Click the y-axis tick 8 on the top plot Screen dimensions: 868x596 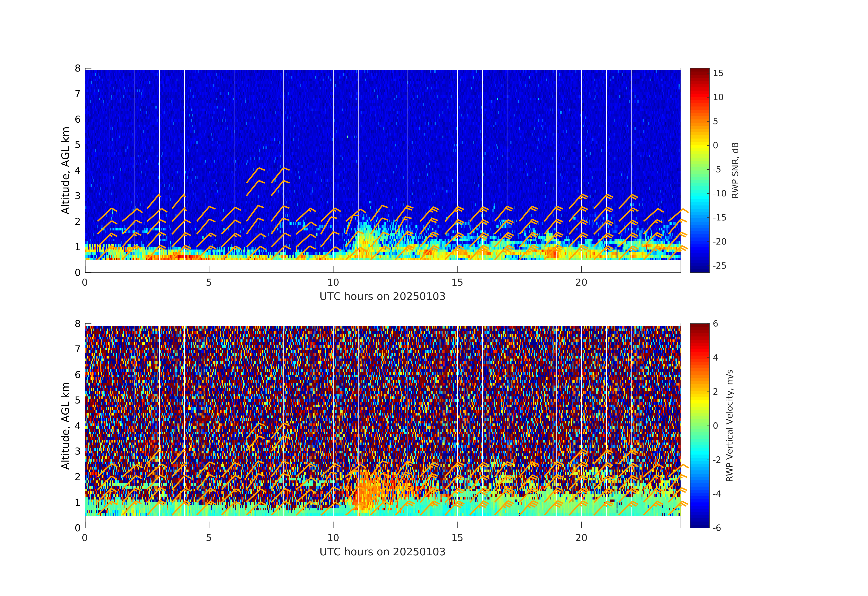[78, 68]
